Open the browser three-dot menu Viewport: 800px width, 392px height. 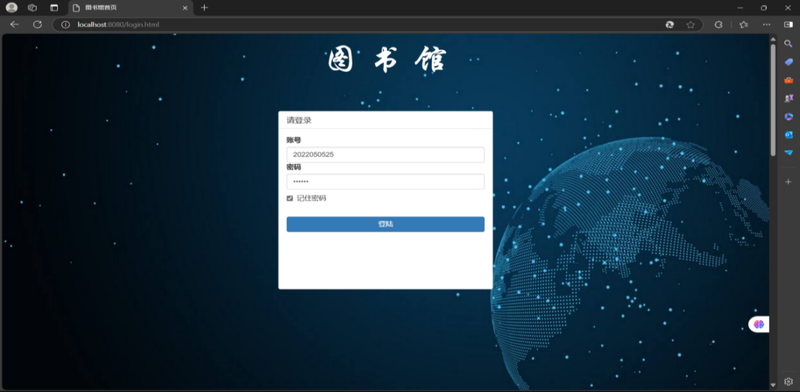(x=766, y=24)
